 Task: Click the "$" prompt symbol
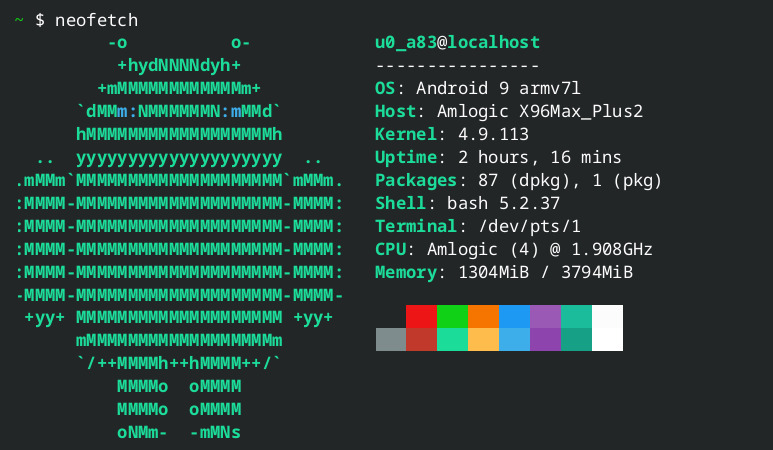click(x=39, y=20)
